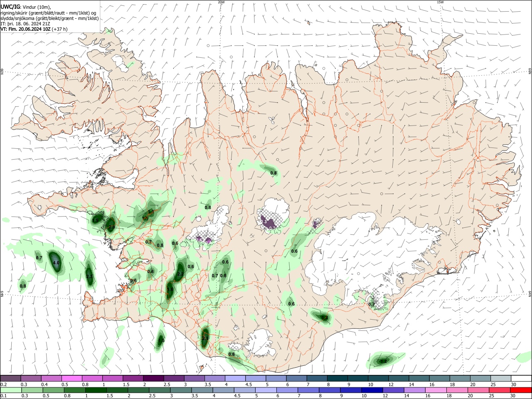Click the deep blue swatch labeled 10, lower legend

[x=372, y=390]
